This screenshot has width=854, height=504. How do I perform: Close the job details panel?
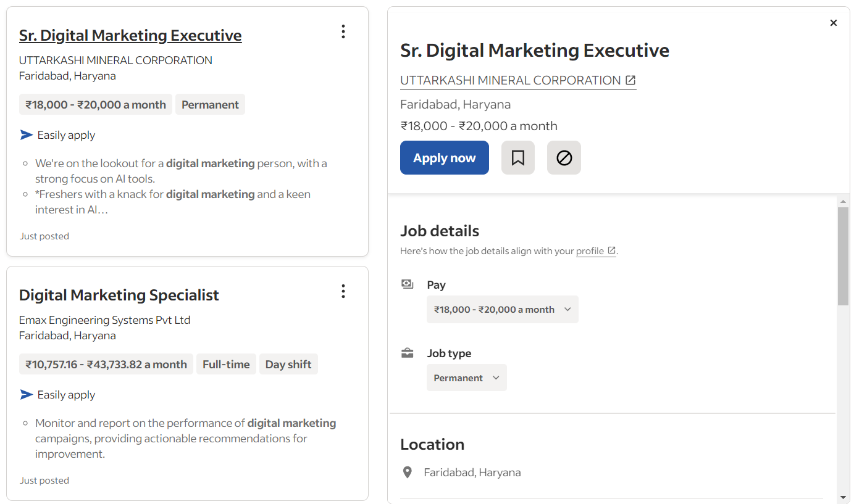[x=833, y=23]
